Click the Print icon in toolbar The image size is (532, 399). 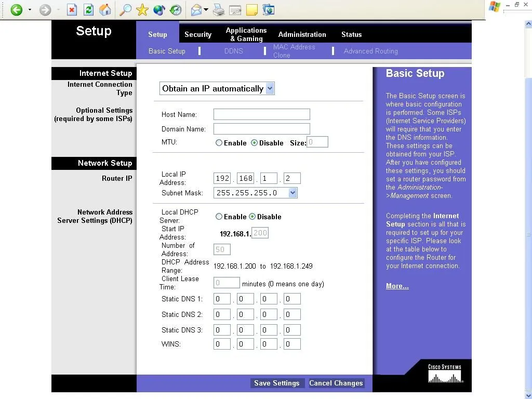point(219,10)
